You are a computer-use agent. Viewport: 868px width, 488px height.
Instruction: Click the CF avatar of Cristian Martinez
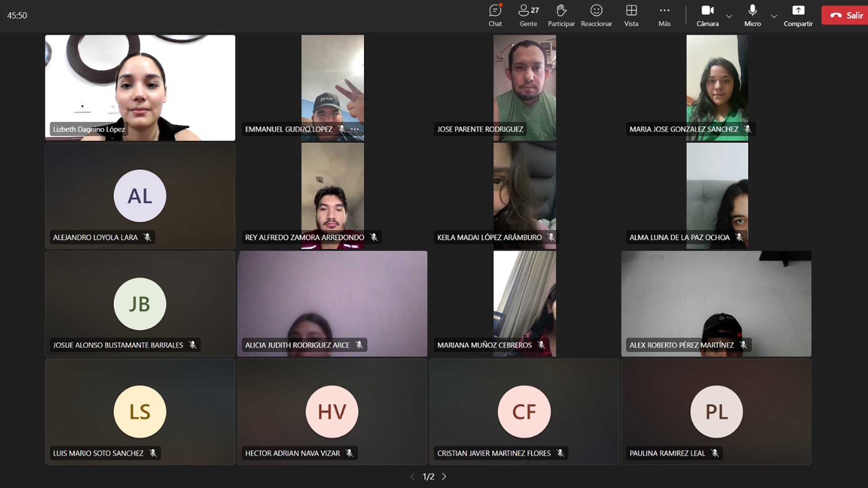pyautogui.click(x=524, y=412)
